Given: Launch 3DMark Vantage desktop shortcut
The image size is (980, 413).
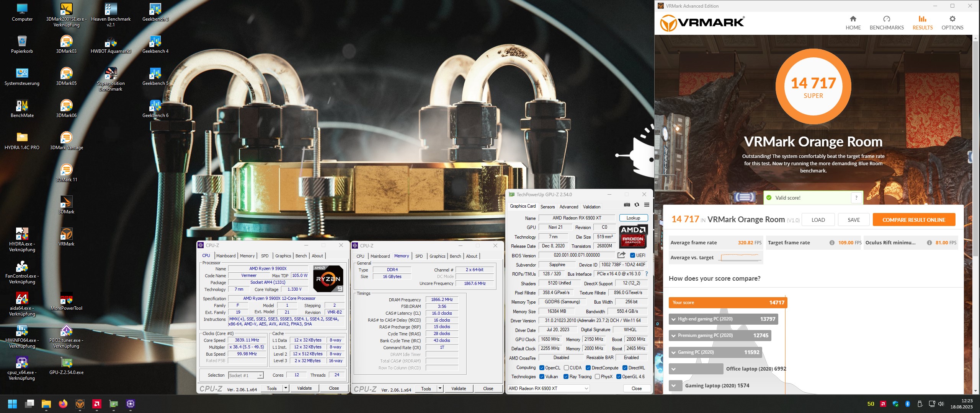Looking at the screenshot, I should pyautogui.click(x=66, y=141).
